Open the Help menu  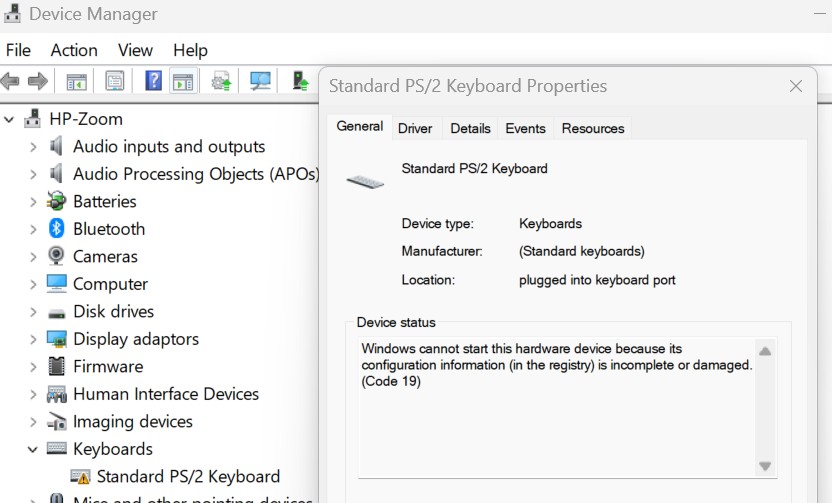(x=190, y=50)
